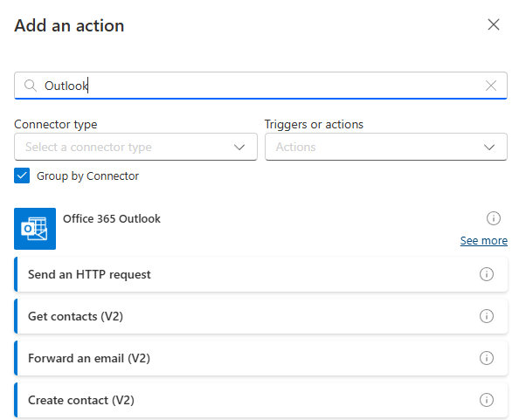This screenshot has height=420, width=526.
Task: Click inside the Outlook search field
Action: tap(262, 86)
